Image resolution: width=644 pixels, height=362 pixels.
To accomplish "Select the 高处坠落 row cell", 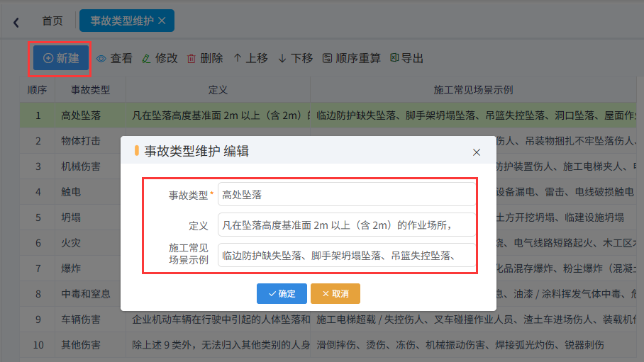I will click(90, 115).
